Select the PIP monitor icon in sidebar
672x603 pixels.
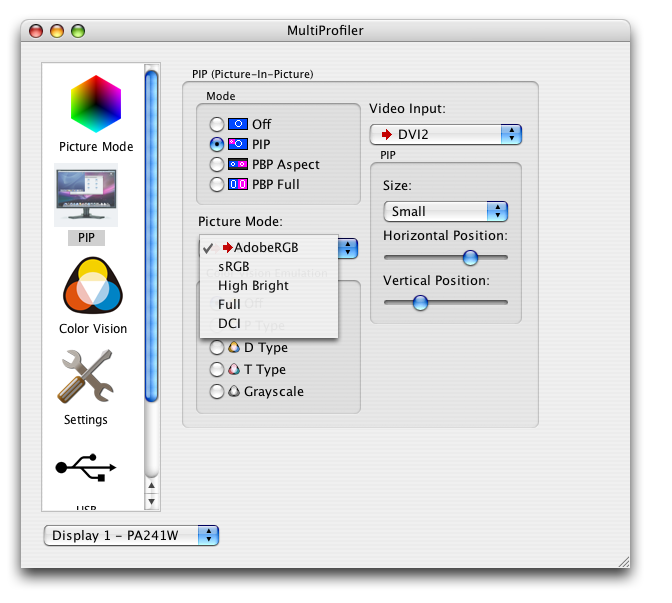click(86, 195)
